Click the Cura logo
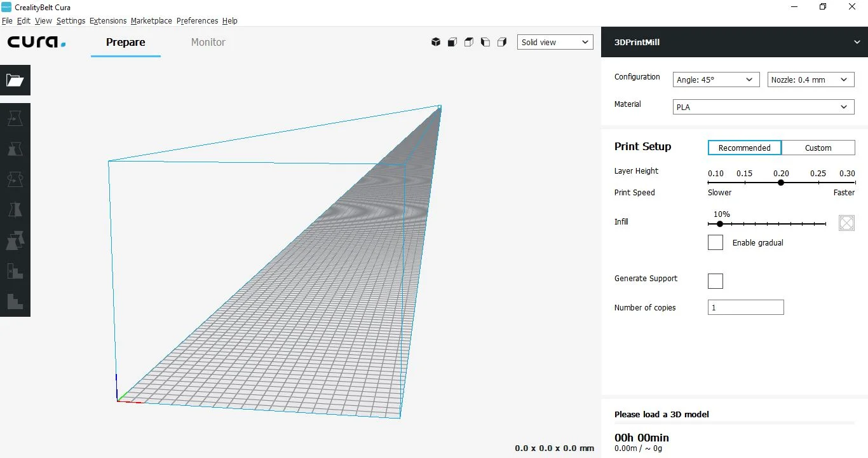This screenshot has height=458, width=868. point(36,42)
